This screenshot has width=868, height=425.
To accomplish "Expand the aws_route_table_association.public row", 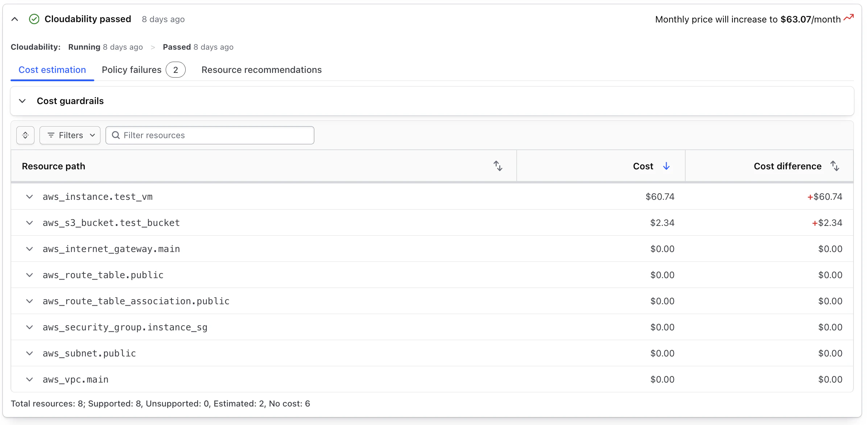I will [30, 301].
